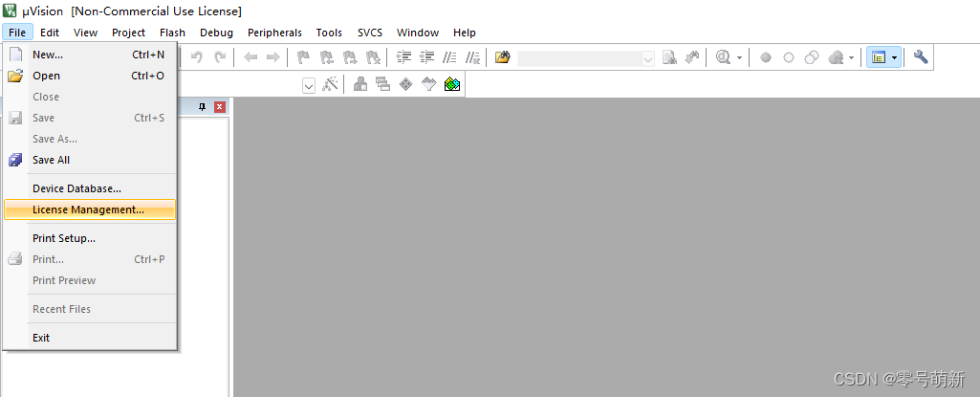Image resolution: width=980 pixels, height=397 pixels.
Task: Toggle the Project Window toolbar button
Action: 879,57
